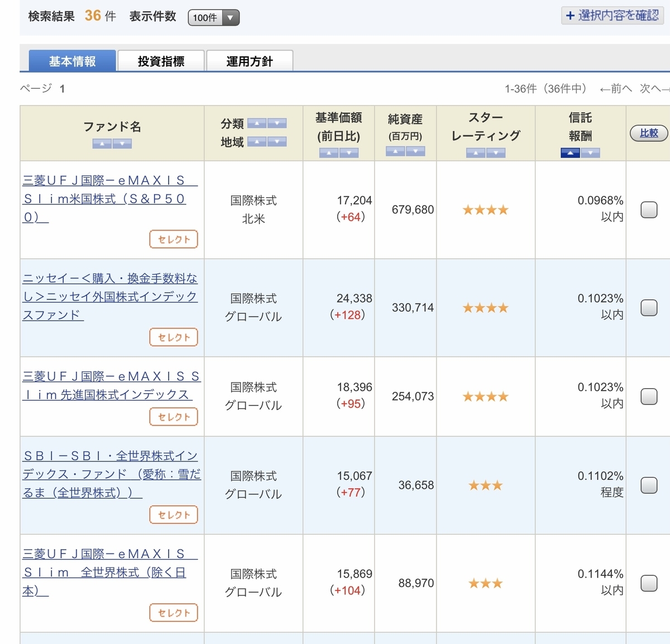
Task: Check the ニッセイ外国株式 fund compare checkbox
Action: coord(649,308)
